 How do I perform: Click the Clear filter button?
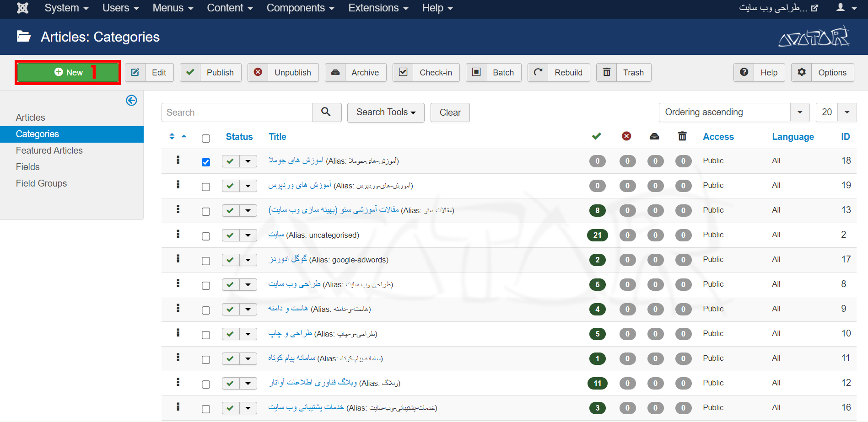click(450, 112)
